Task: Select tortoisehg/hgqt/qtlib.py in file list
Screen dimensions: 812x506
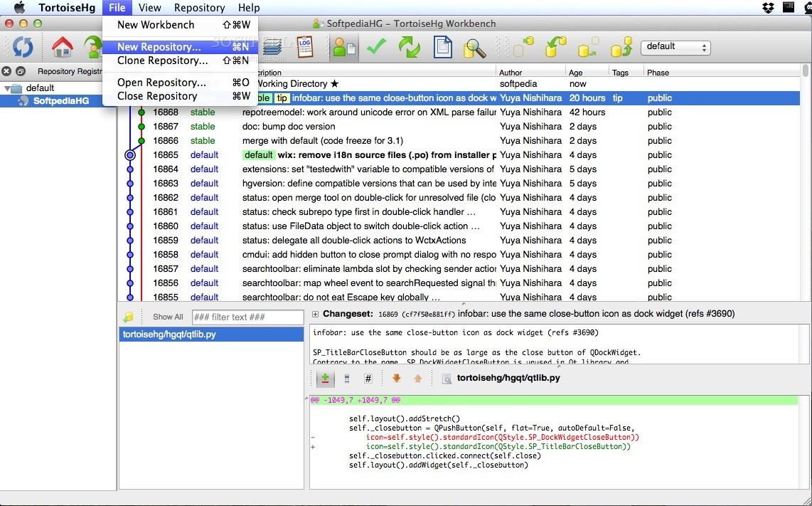Action: coord(211,334)
